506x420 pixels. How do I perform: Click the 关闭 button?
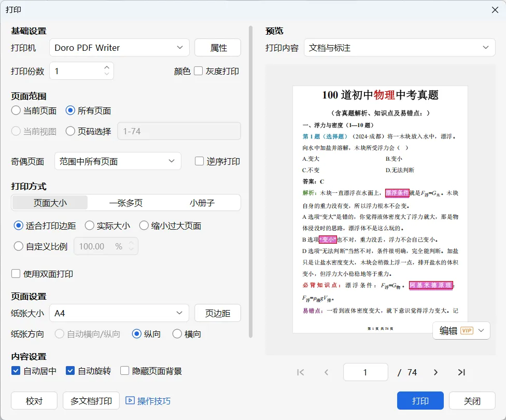472,401
